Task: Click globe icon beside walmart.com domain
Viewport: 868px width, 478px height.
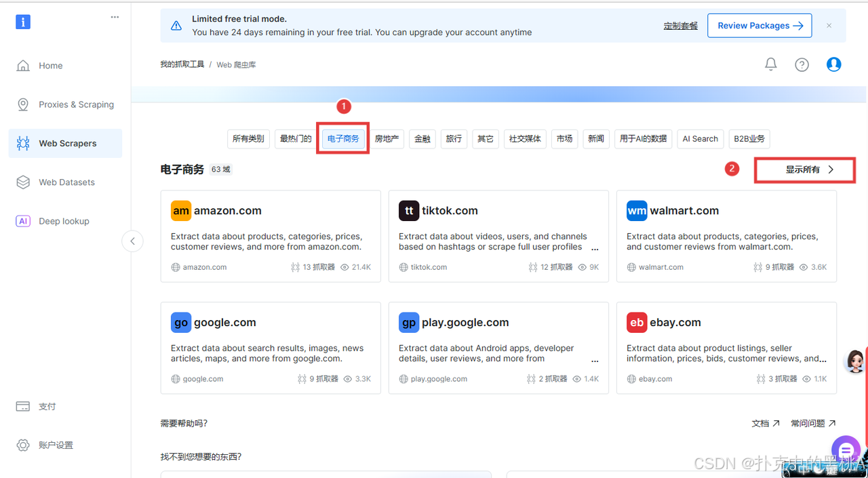Action: [631, 267]
